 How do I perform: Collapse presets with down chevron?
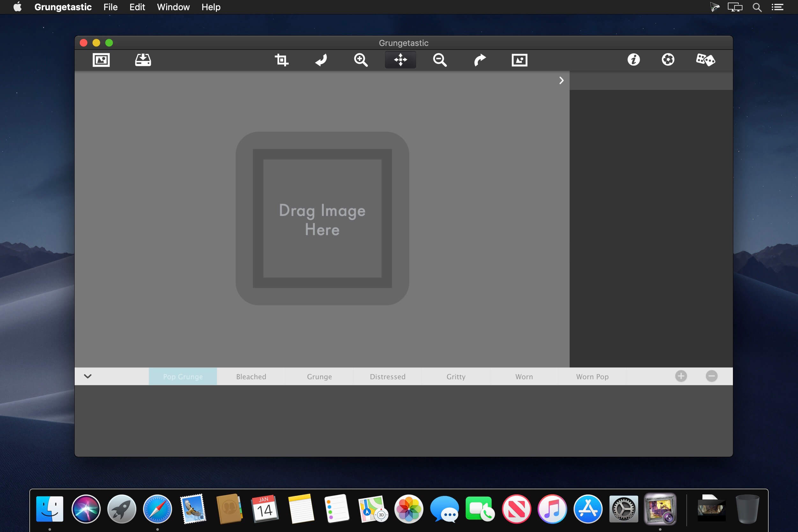[87, 376]
